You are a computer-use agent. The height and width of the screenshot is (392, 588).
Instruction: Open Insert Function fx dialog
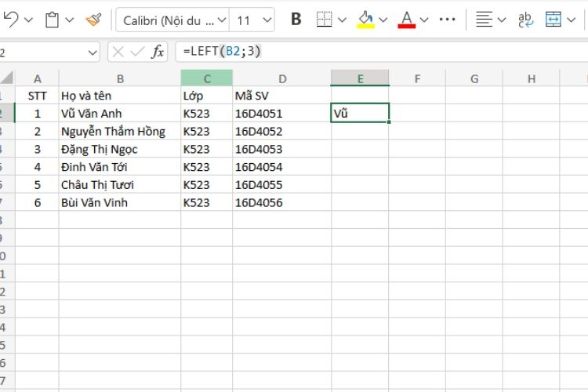coord(158,52)
